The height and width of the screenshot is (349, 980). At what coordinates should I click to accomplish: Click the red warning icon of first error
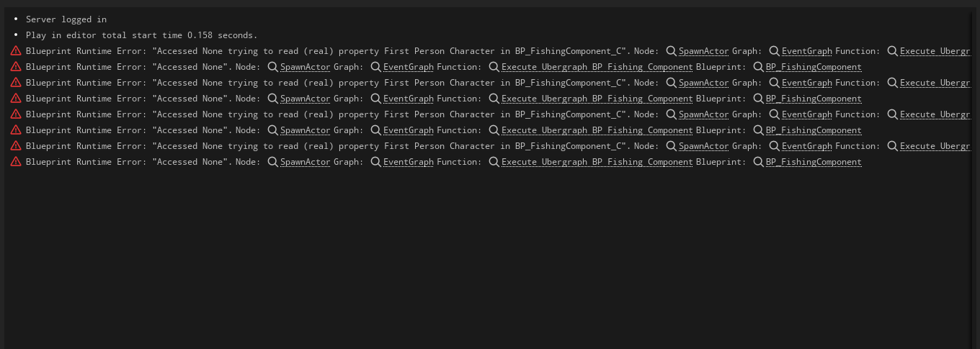pyautogui.click(x=16, y=51)
